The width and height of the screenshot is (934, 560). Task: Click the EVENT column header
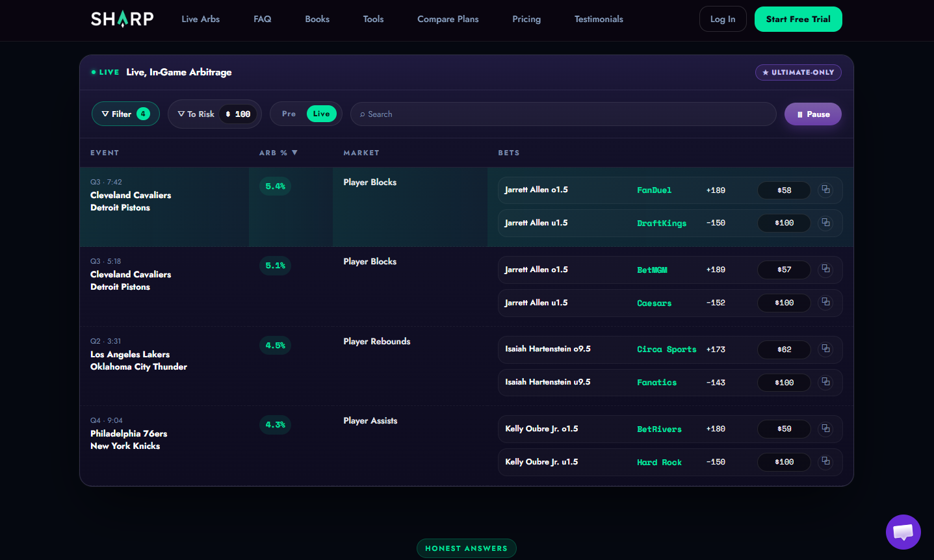[105, 153]
